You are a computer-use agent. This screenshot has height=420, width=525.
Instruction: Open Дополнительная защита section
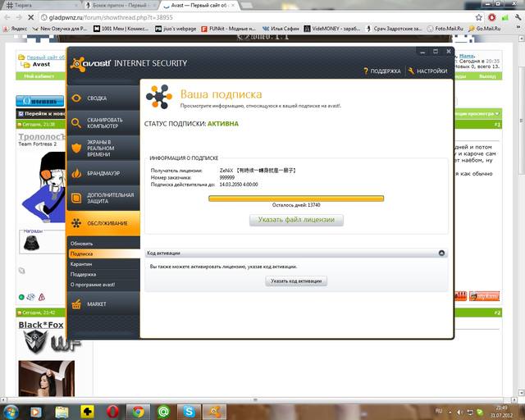pos(103,198)
